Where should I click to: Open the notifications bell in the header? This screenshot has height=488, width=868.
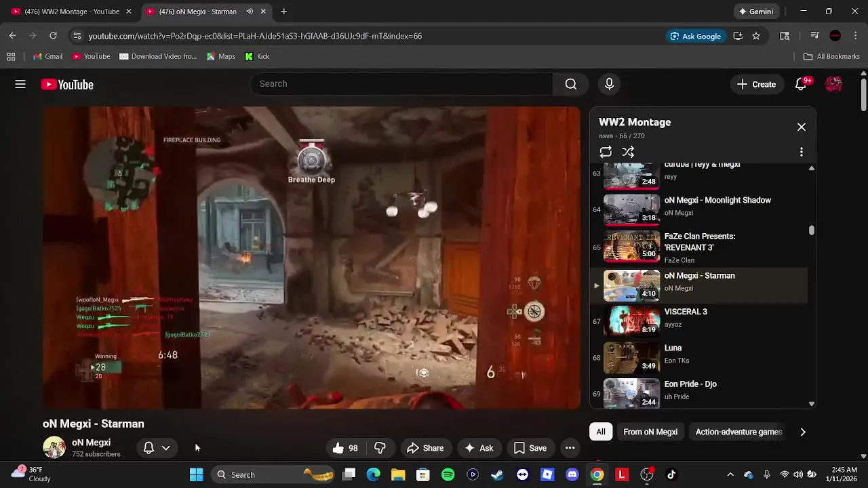coord(802,84)
